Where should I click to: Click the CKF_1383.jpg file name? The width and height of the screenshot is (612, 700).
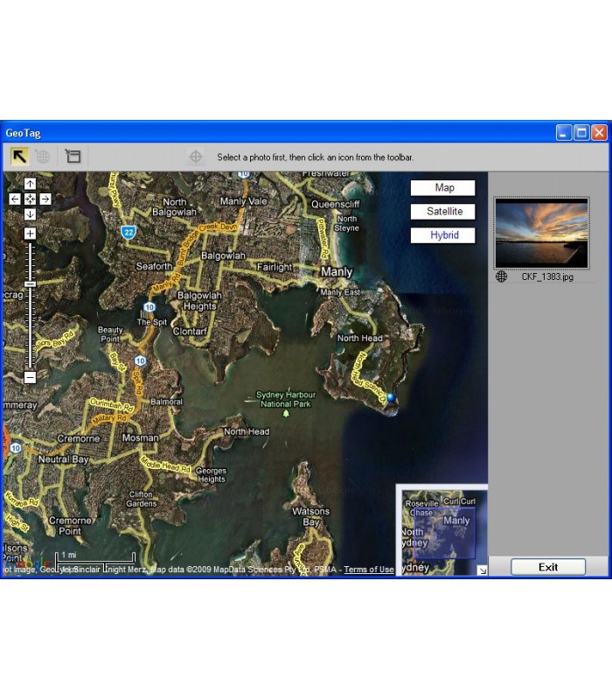coord(547,276)
